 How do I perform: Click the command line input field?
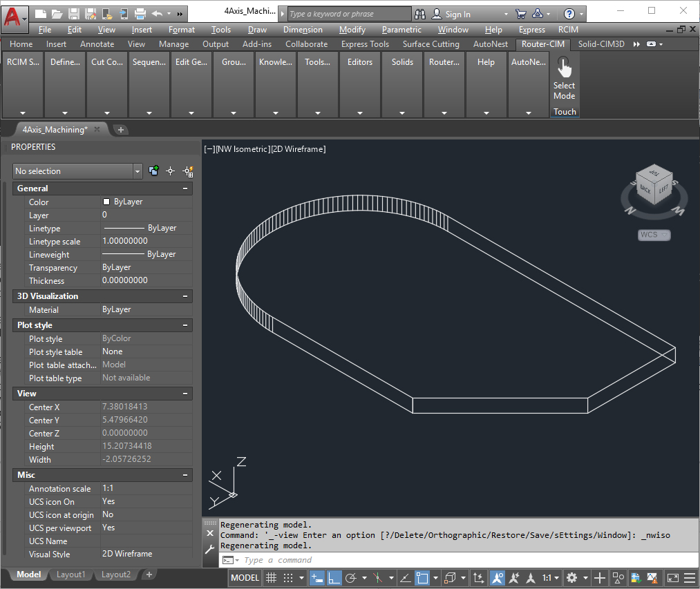[415, 560]
